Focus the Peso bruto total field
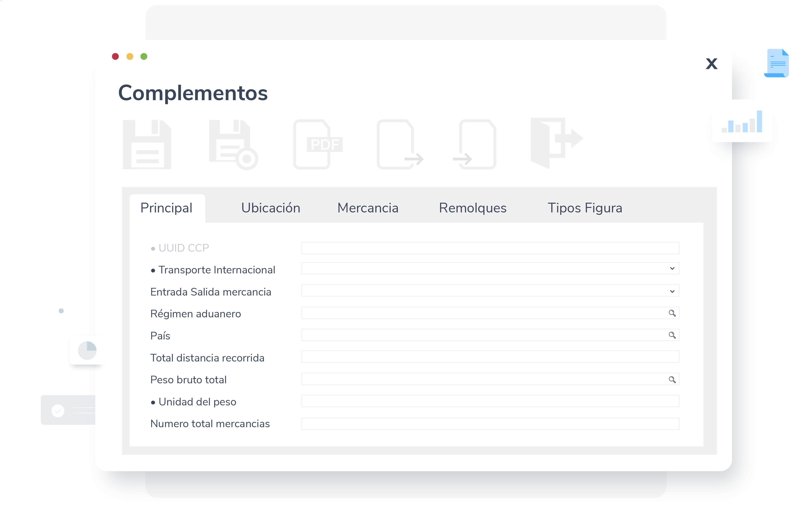 click(x=490, y=379)
